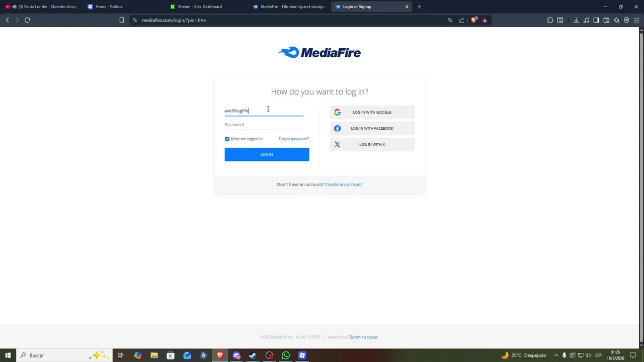The image size is (644, 362).
Task: Reload the page with the refresh icon
Action: 27,20
